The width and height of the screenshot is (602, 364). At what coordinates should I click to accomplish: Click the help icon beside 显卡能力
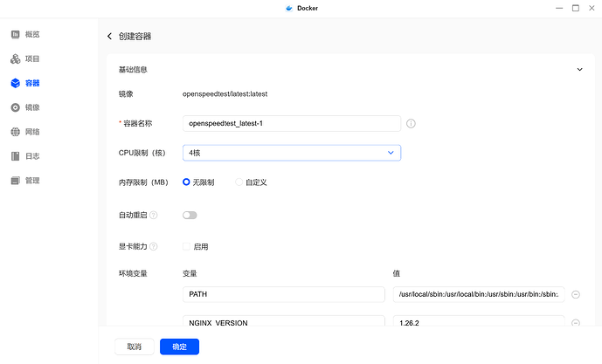click(x=154, y=247)
